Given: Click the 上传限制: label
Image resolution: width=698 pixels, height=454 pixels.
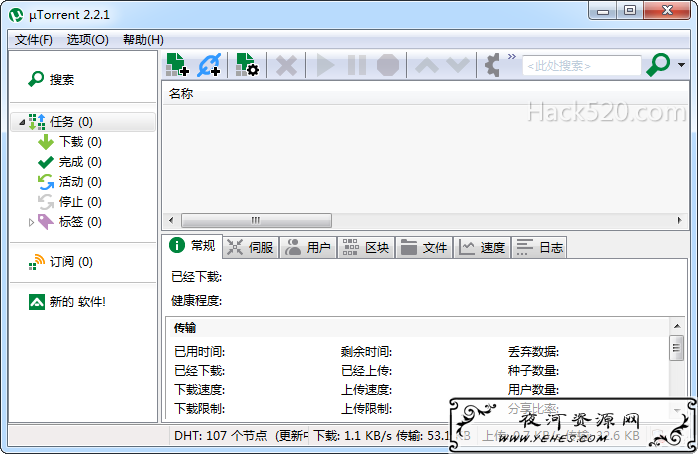Looking at the screenshot, I should click(x=366, y=408).
